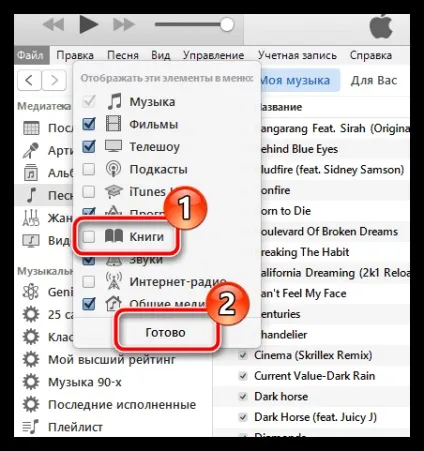This screenshot has width=424, height=451.
Task: Open the Последние исполненные playlist
Action: click(122, 404)
